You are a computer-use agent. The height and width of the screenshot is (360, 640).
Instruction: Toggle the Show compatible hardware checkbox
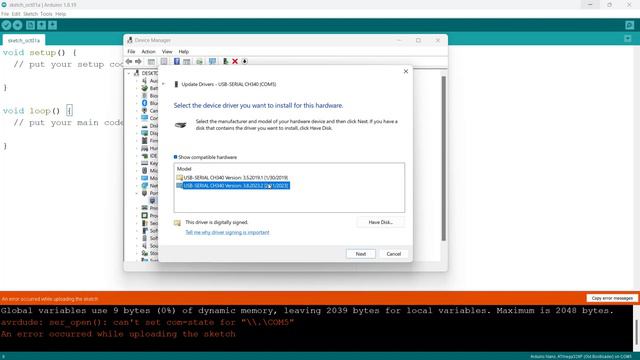point(176,157)
